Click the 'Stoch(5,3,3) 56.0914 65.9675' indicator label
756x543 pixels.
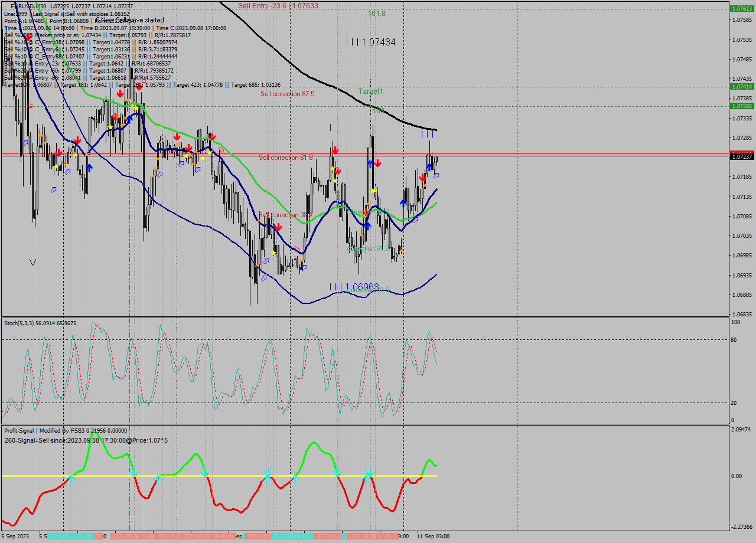[40, 323]
